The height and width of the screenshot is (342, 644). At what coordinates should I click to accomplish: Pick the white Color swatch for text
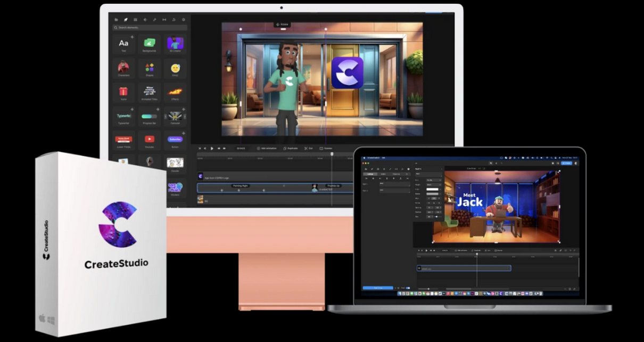(433, 189)
